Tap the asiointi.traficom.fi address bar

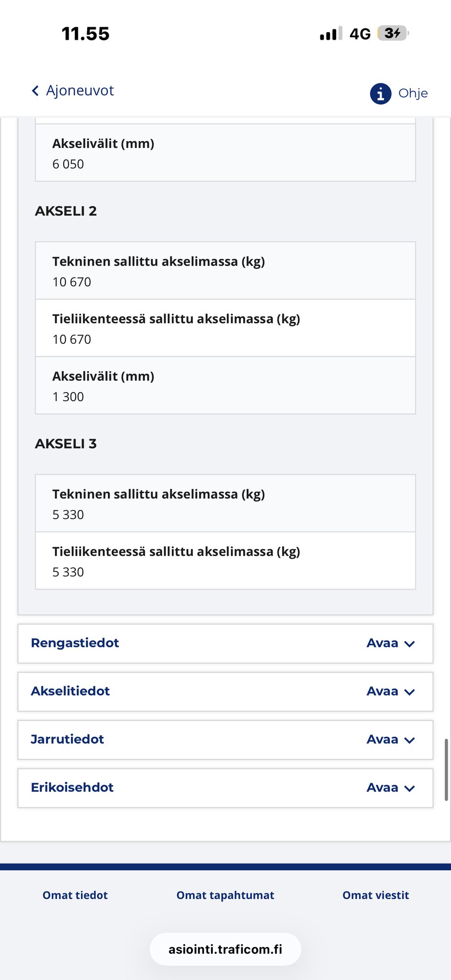pos(225,949)
